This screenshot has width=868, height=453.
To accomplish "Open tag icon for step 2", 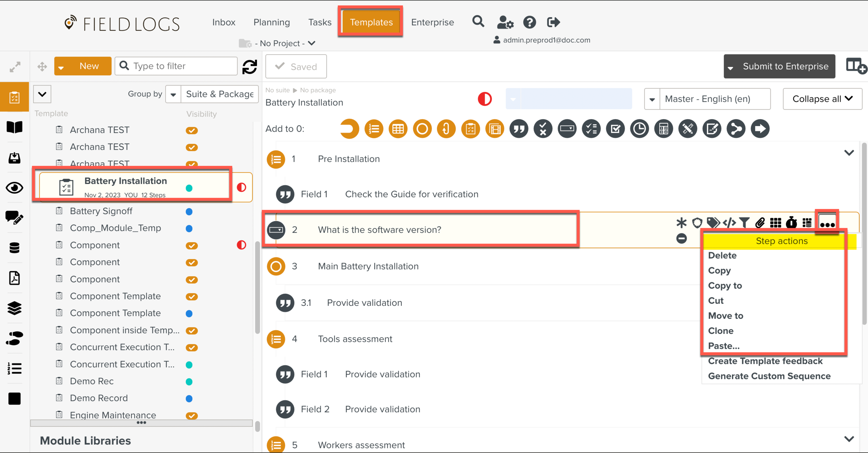I will tap(713, 223).
